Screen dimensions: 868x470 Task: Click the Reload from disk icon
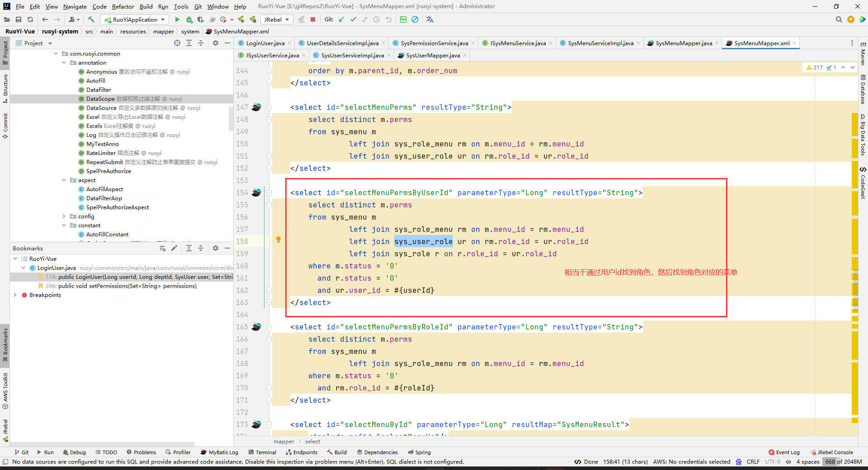tap(30, 19)
